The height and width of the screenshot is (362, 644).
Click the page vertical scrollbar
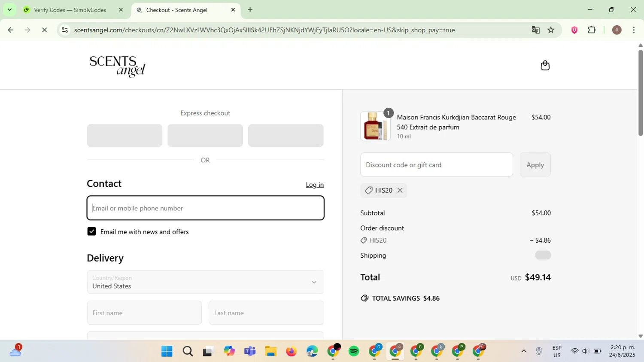(x=641, y=93)
